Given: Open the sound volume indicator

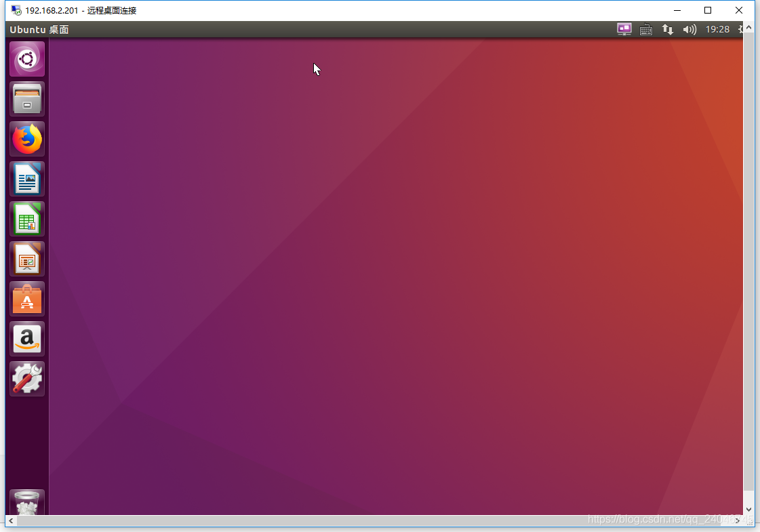Looking at the screenshot, I should point(689,30).
